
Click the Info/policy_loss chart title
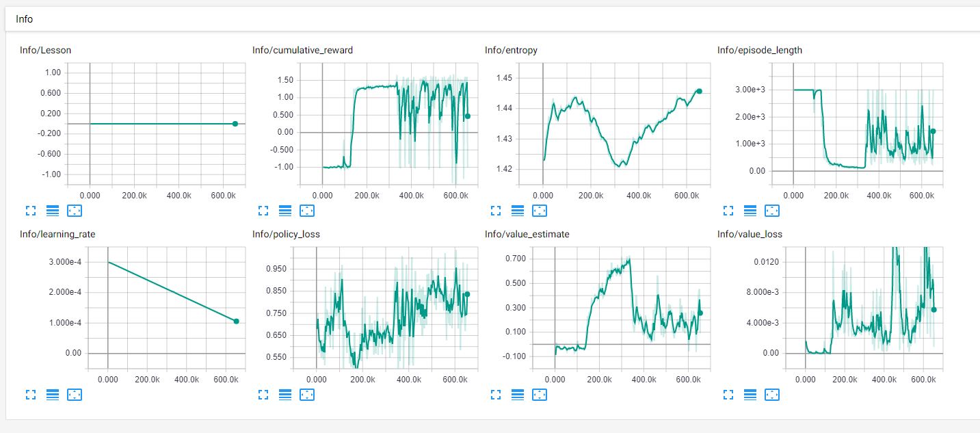point(286,234)
